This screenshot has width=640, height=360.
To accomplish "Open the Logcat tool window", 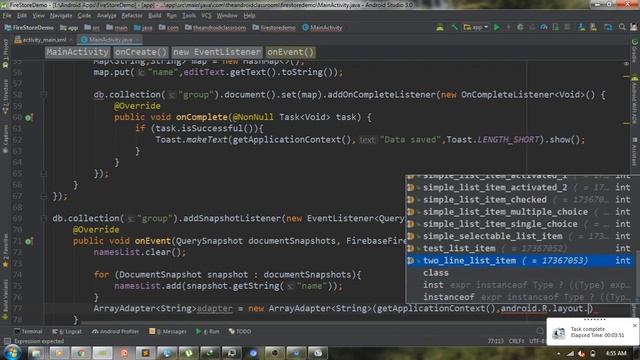I will 67,331.
